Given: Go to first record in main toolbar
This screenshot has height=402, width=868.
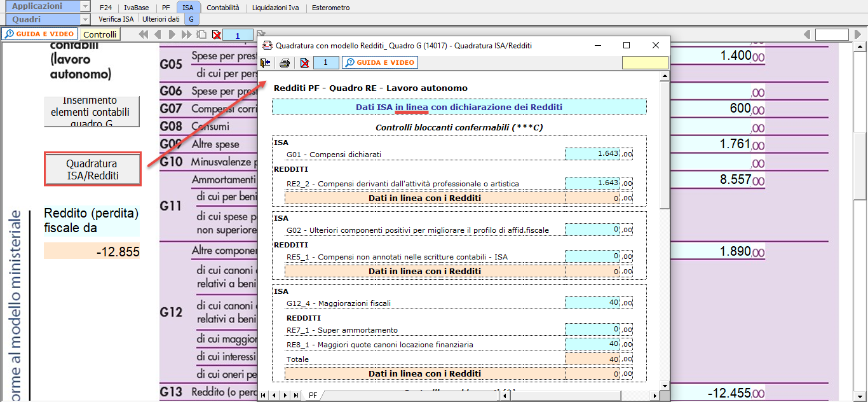Looking at the screenshot, I should tap(144, 34).
